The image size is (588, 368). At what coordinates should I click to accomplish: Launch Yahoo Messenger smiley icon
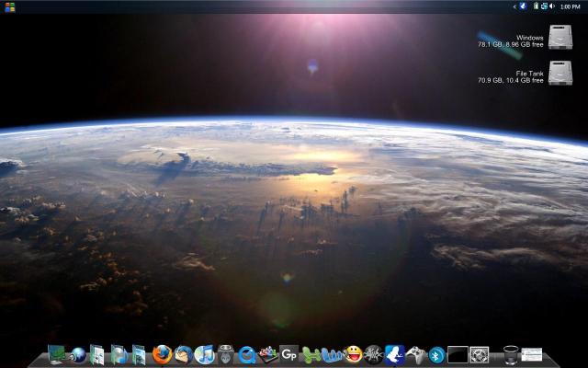(353, 354)
